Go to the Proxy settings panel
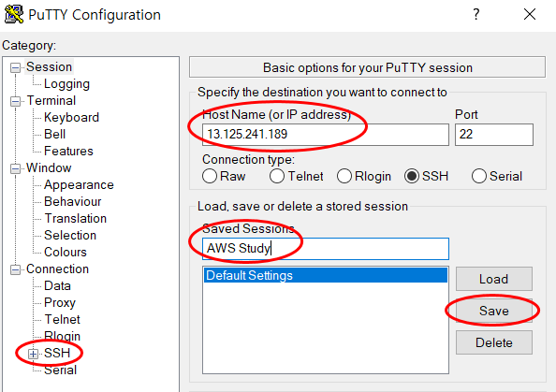 point(60,303)
